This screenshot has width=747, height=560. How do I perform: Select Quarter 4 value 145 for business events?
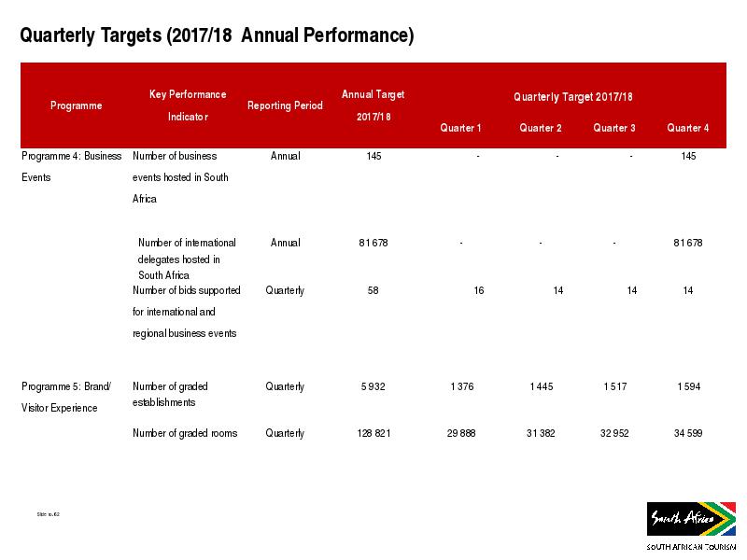tap(688, 156)
